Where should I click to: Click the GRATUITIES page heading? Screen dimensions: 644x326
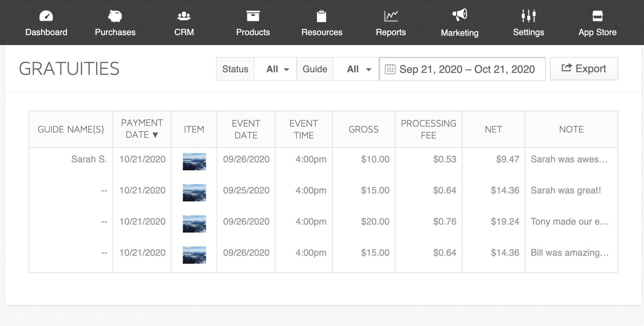(x=69, y=69)
